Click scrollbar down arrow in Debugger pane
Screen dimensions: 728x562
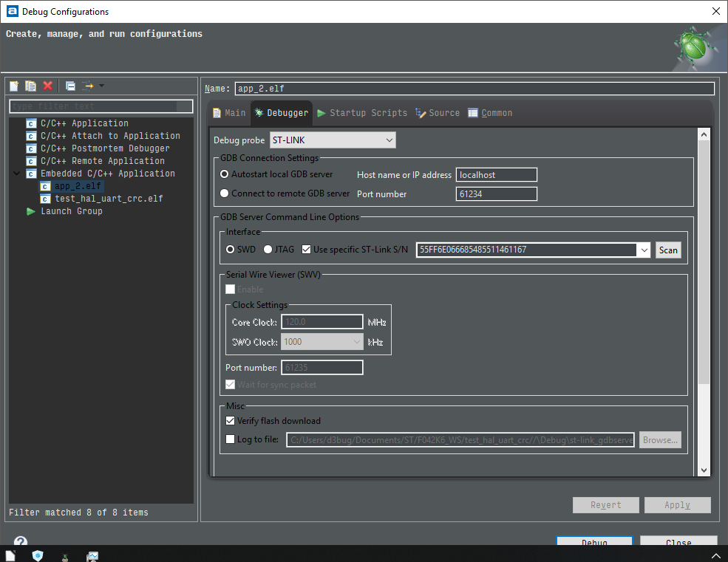pos(704,470)
